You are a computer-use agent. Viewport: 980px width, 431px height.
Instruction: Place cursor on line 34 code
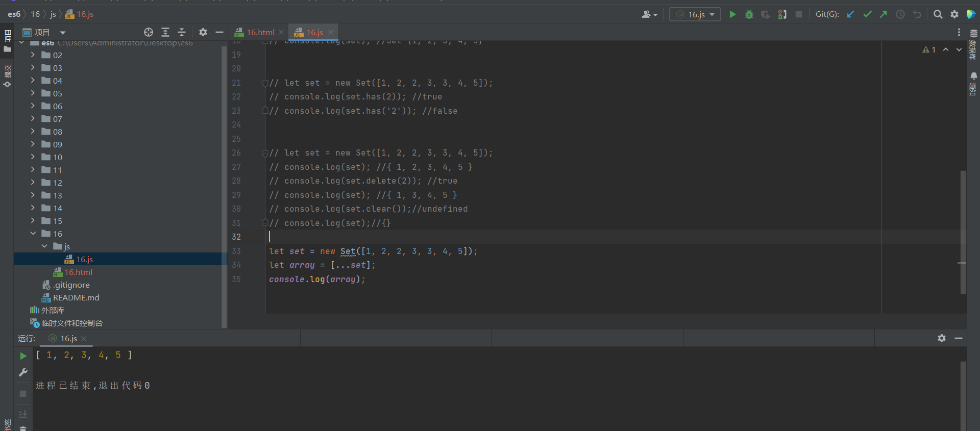pos(322,265)
